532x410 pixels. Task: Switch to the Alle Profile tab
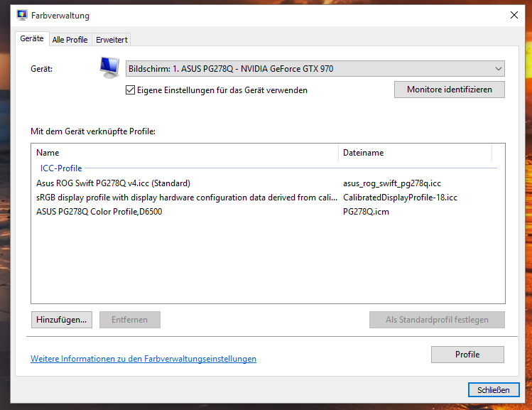click(70, 40)
